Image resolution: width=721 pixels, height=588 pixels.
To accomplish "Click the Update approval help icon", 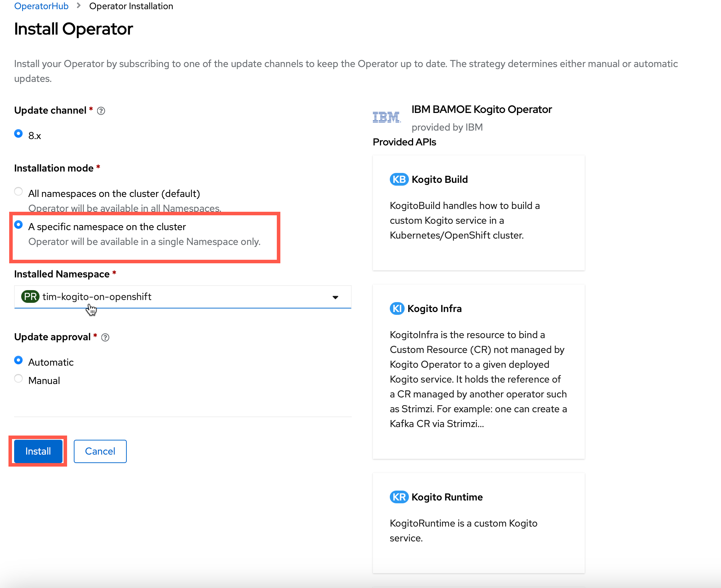I will 105,337.
